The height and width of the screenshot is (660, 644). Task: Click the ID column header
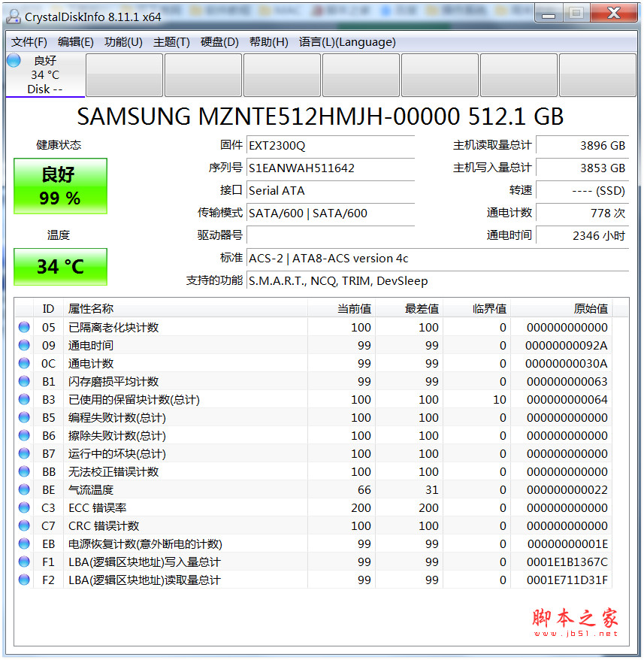[x=48, y=309]
